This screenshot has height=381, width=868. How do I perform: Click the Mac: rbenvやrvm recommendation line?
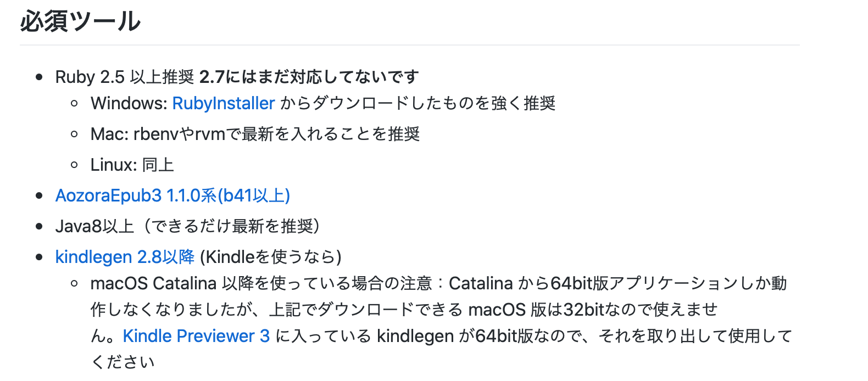coord(255,134)
